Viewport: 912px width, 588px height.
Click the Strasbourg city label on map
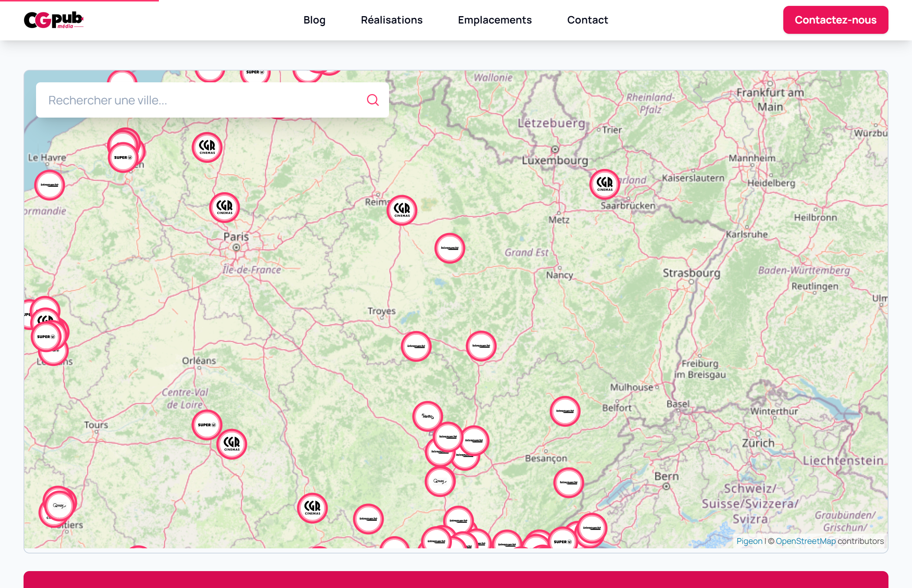click(x=692, y=273)
